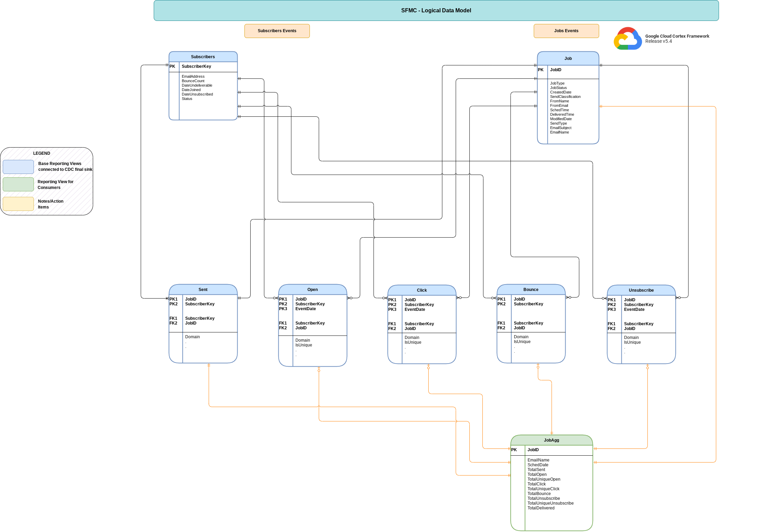This screenshot has height=532, width=758.
Task: Toggle the Base Reporting Views legend swatch
Action: (x=18, y=167)
